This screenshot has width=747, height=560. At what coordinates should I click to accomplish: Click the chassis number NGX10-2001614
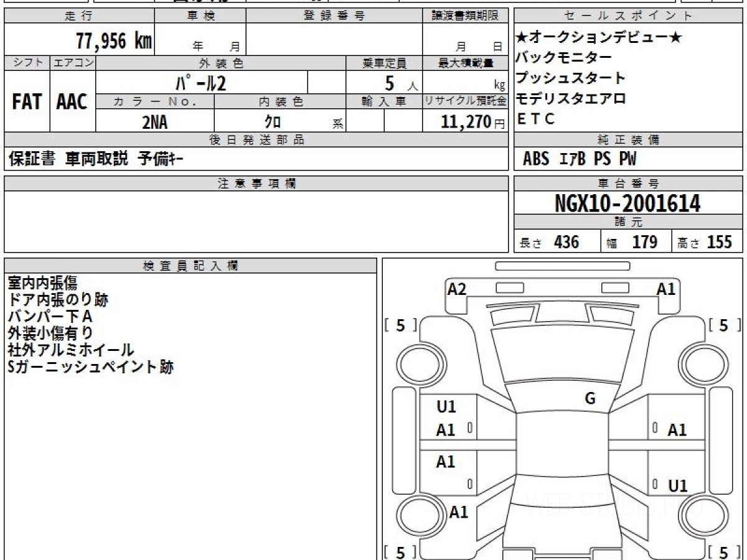[627, 203]
